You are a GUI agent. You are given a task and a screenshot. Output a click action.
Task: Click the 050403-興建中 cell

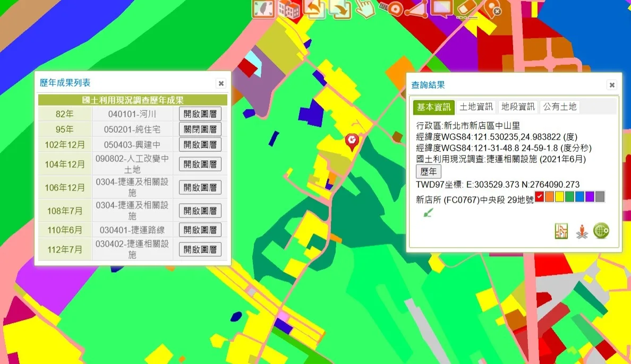pos(132,144)
